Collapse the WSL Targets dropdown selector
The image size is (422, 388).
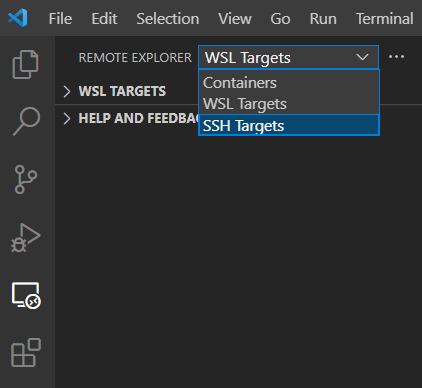[x=288, y=57]
